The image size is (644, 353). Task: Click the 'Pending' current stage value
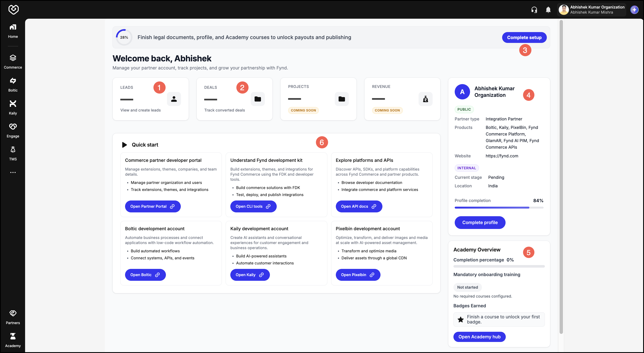[496, 178]
